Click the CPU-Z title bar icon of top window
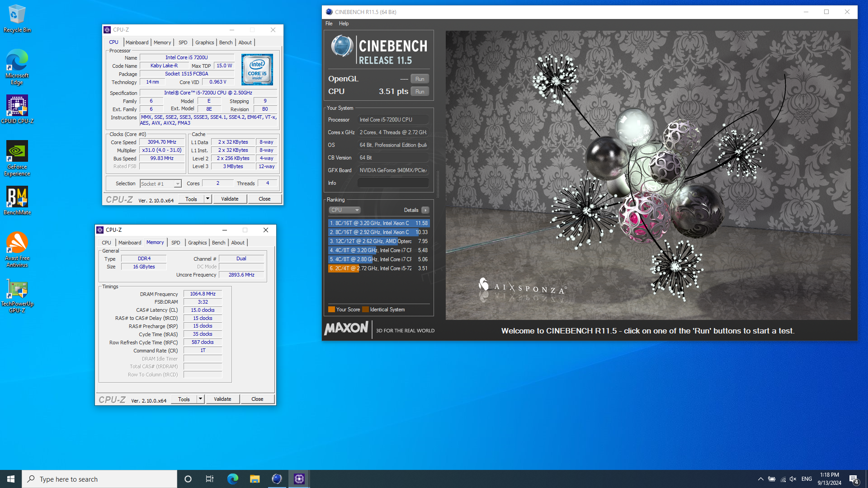Image resolution: width=868 pixels, height=488 pixels. pyautogui.click(x=107, y=30)
